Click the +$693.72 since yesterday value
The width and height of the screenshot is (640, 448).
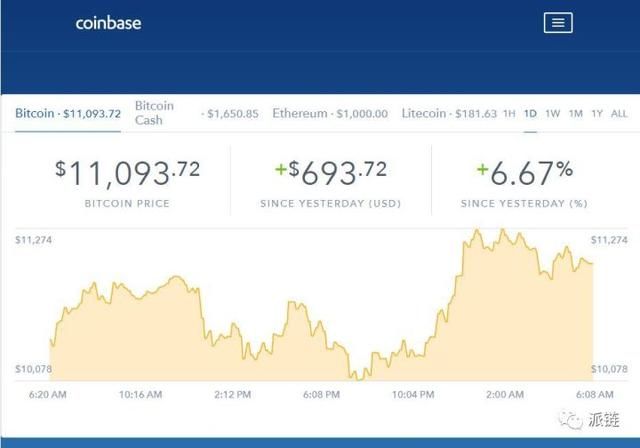[x=331, y=173]
